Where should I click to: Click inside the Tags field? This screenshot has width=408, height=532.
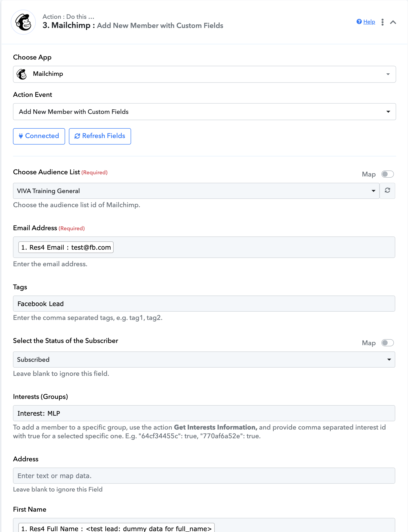point(204,304)
